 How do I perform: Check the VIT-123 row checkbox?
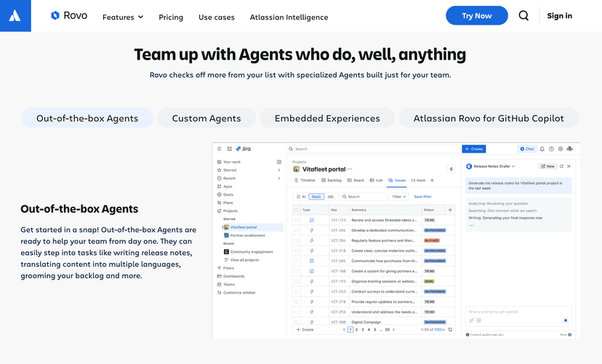[297, 220]
